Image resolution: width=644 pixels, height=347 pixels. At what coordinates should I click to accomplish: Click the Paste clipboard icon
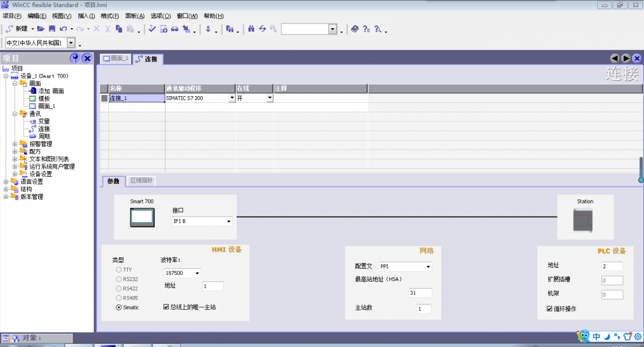click(x=130, y=29)
